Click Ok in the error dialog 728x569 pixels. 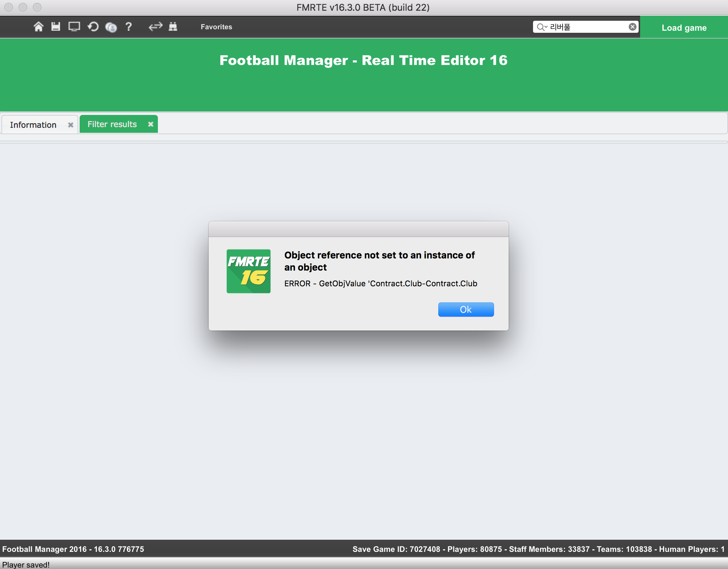466,309
